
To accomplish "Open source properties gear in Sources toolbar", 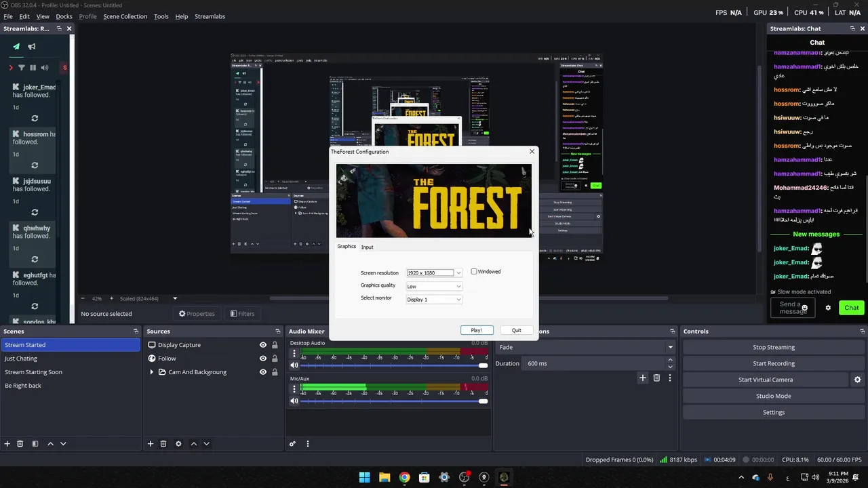I will pyautogui.click(x=178, y=444).
